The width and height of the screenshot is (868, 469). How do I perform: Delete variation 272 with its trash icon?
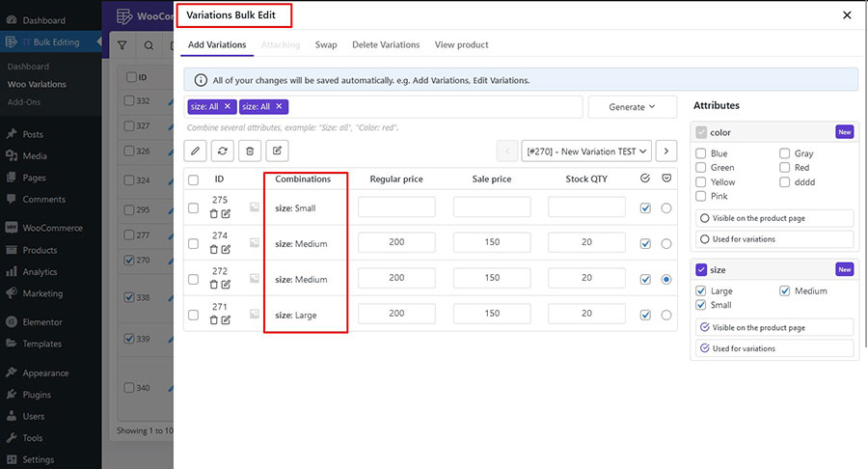tap(214, 285)
